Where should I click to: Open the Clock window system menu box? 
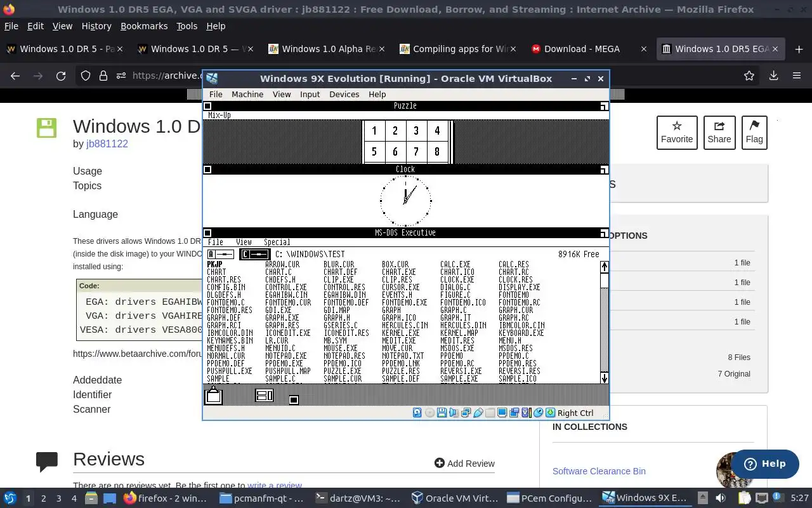pos(207,170)
